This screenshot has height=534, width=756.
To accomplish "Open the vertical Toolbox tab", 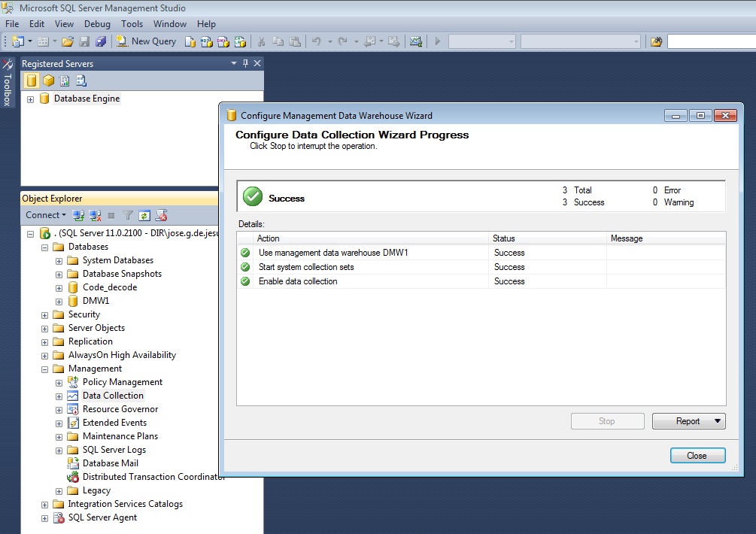I will [8, 83].
